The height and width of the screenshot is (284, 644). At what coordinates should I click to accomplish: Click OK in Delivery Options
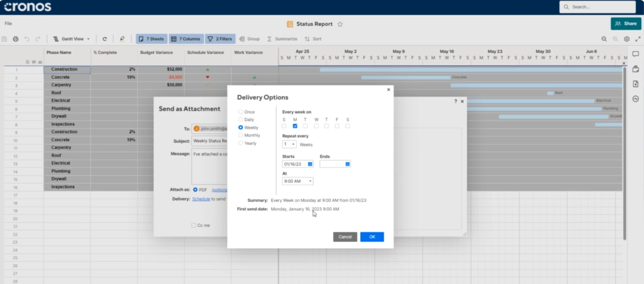(x=372, y=237)
